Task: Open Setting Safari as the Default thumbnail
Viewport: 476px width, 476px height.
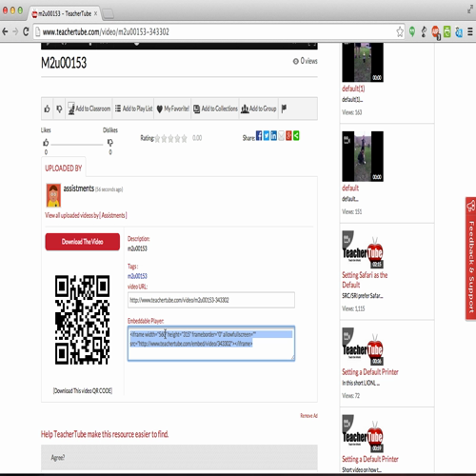Action: click(x=363, y=249)
